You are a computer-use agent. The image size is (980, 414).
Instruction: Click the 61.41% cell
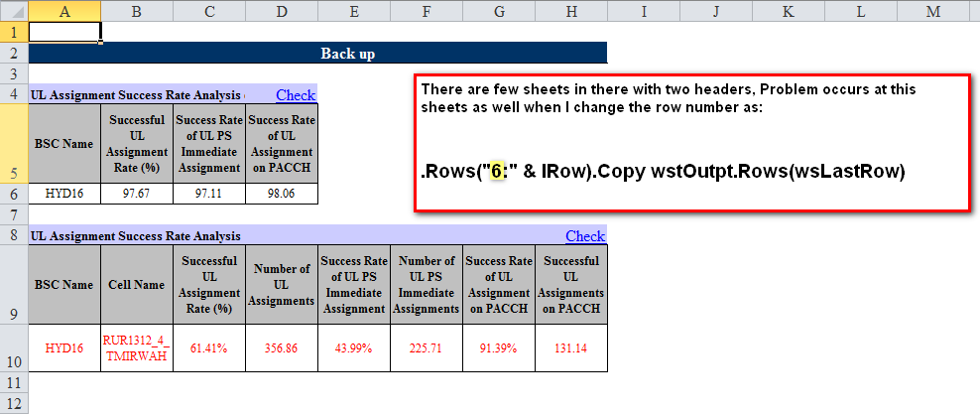[209, 348]
